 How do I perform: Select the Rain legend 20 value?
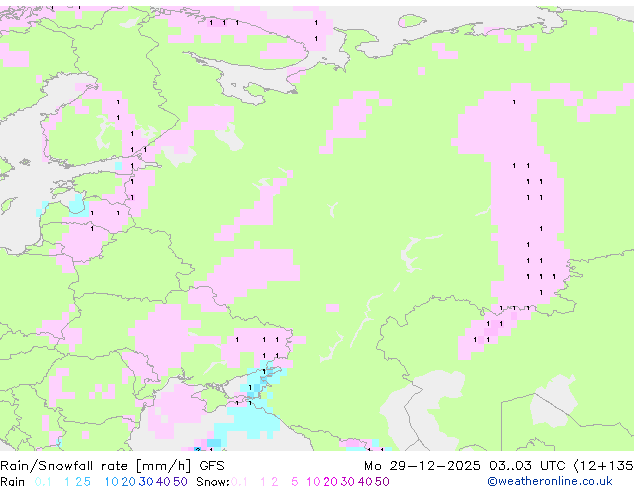pos(128,482)
